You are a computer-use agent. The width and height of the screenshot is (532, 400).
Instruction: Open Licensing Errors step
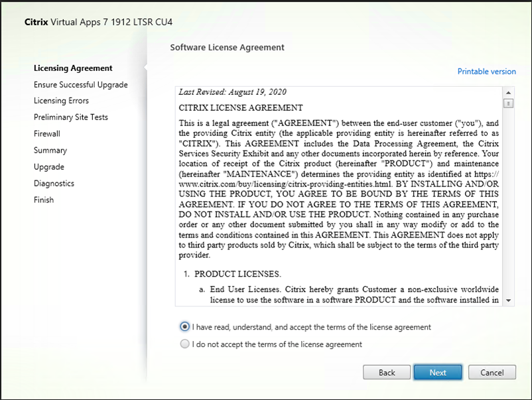61,101
